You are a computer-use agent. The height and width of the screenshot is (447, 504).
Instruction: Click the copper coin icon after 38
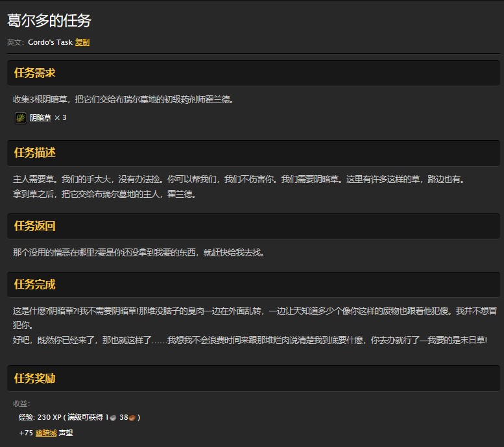[132, 418]
